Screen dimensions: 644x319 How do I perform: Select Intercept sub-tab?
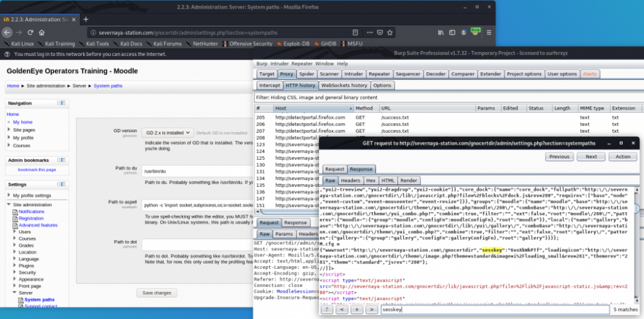(x=269, y=86)
